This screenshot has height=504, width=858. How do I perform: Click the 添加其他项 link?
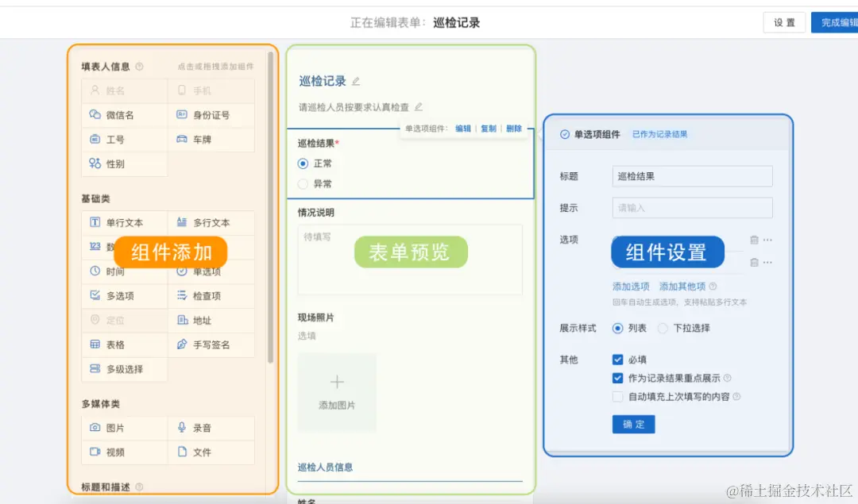click(x=682, y=286)
